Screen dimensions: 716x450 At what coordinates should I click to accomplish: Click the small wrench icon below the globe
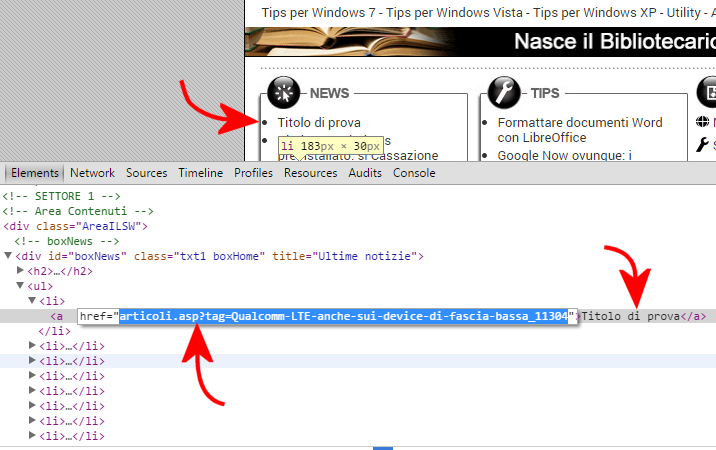(702, 145)
